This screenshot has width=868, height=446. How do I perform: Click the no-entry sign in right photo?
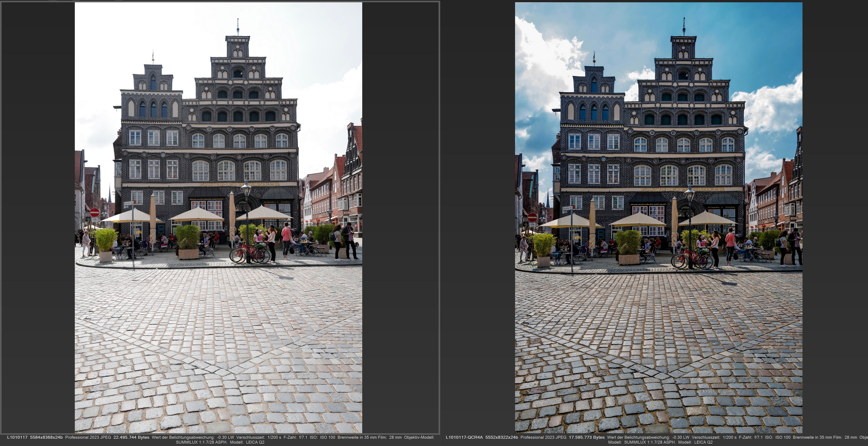pos(532,217)
